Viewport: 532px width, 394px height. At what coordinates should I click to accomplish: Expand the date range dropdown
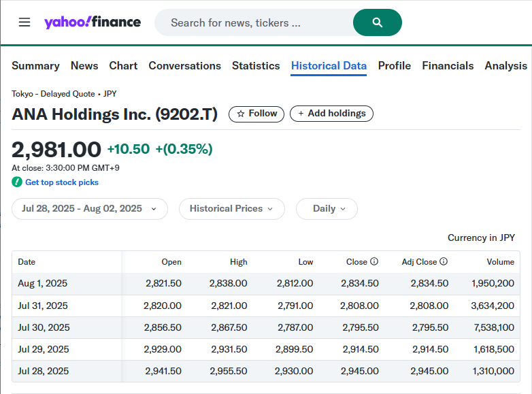click(89, 209)
